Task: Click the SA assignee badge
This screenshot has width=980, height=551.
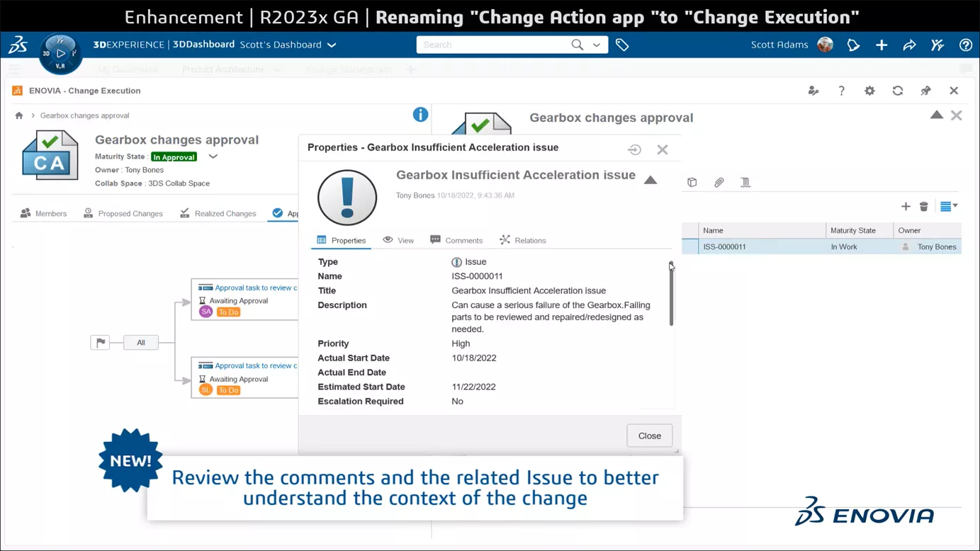Action: point(205,312)
